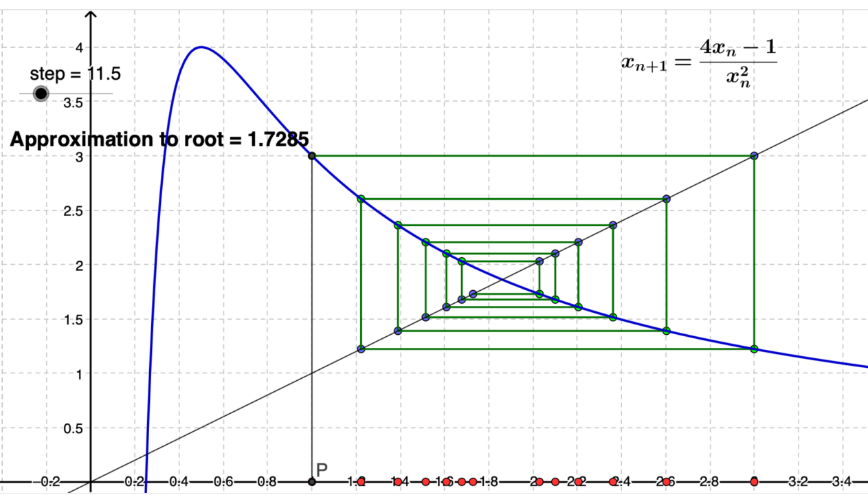Click the leftmost red dot on the x-axis
Viewport: 868px width, 495px height.
pos(361,481)
